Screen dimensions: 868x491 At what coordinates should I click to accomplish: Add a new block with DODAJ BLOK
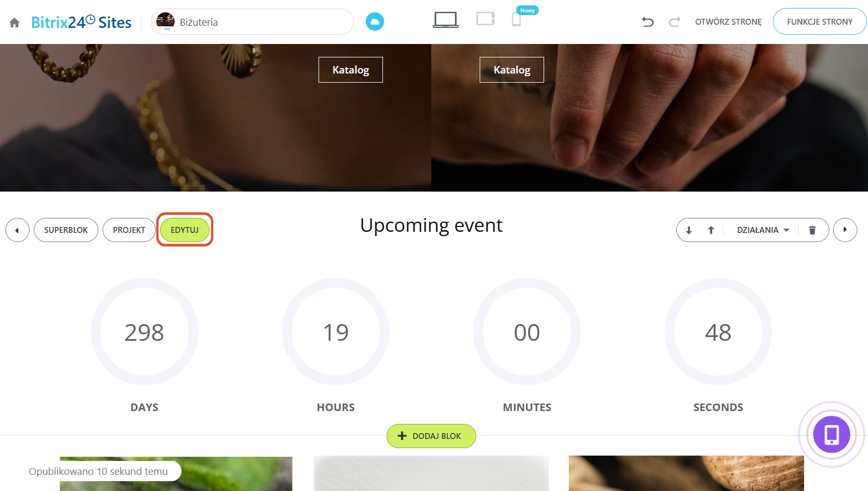click(x=431, y=436)
